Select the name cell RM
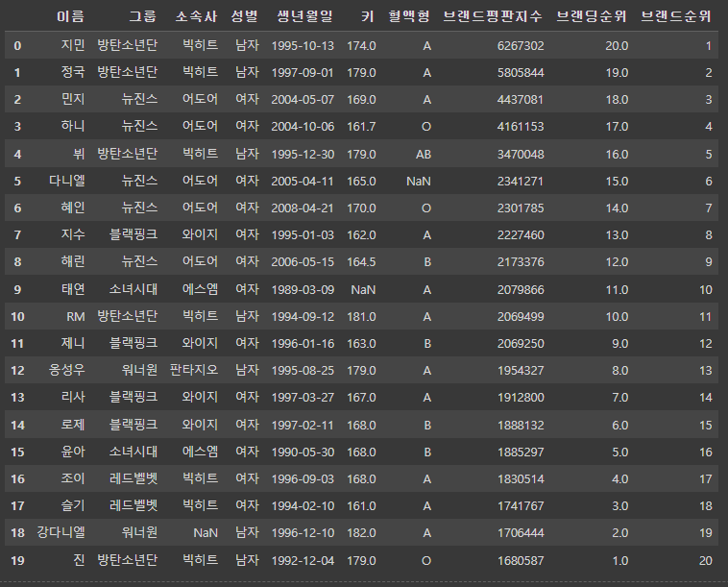This screenshot has height=587, width=728. tap(76, 317)
